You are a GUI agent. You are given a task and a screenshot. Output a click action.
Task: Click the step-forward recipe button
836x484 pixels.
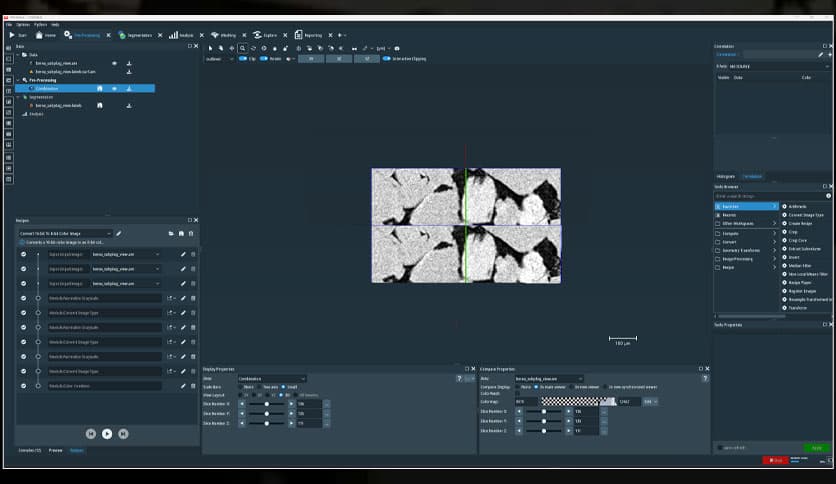pyautogui.click(x=123, y=433)
